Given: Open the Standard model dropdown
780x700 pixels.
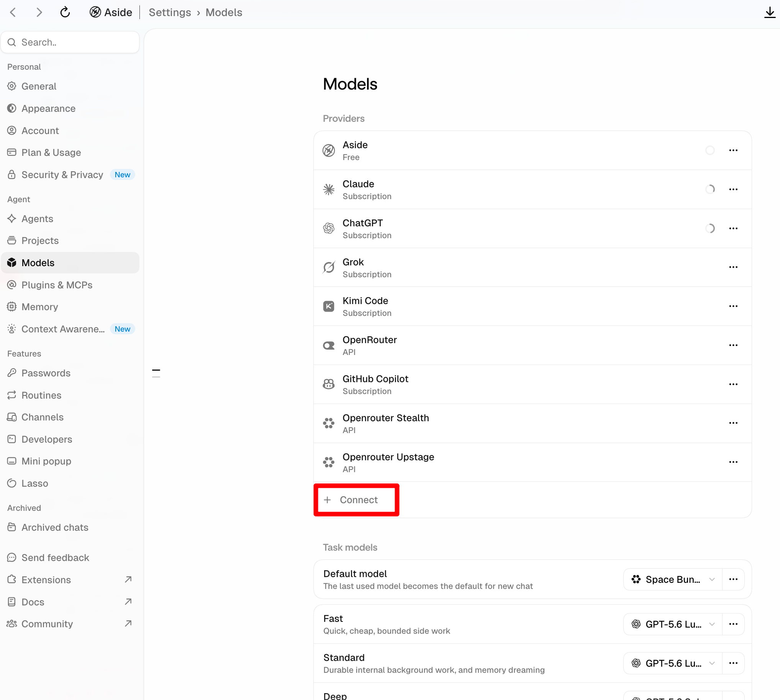Looking at the screenshot, I should 673,664.
